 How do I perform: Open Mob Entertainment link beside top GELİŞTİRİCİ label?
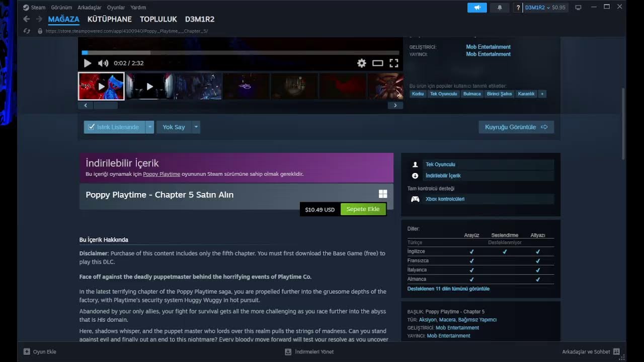tap(488, 47)
